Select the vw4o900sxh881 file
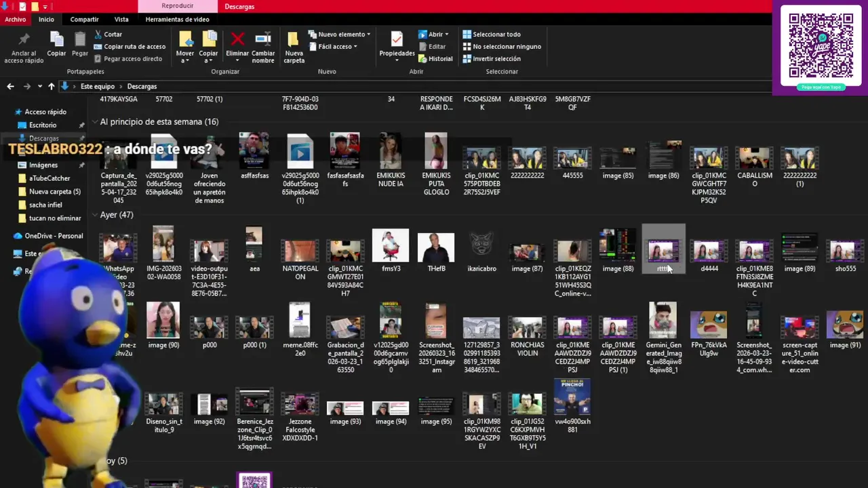868x488 pixels. pyautogui.click(x=572, y=405)
